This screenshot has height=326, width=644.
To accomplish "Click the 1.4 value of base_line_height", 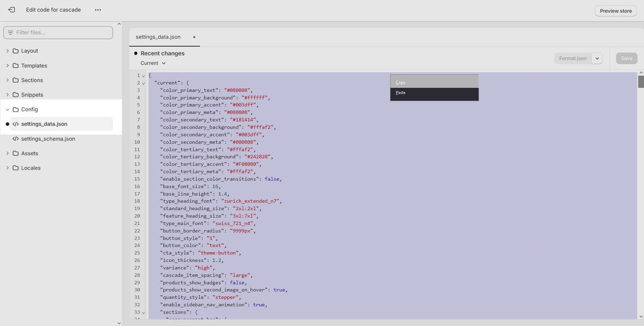I will point(222,194).
